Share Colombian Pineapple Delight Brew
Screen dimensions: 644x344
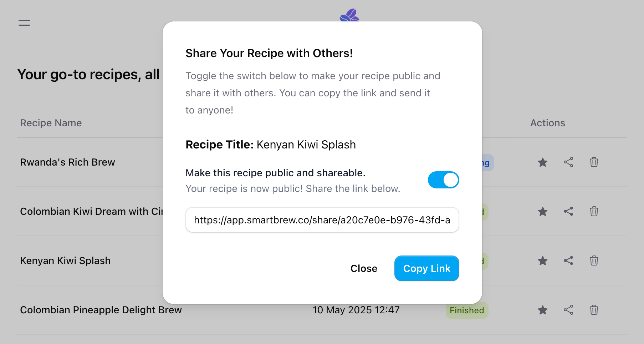click(568, 310)
